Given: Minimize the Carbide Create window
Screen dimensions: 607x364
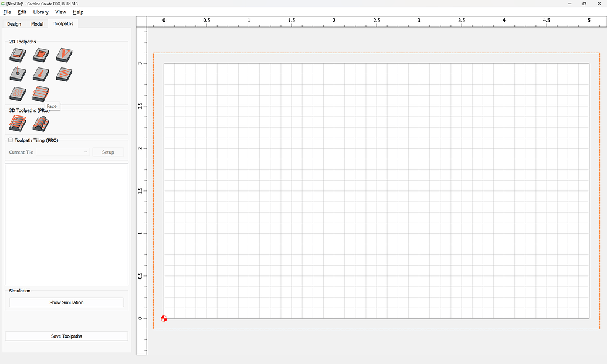Looking at the screenshot, I should (570, 4).
